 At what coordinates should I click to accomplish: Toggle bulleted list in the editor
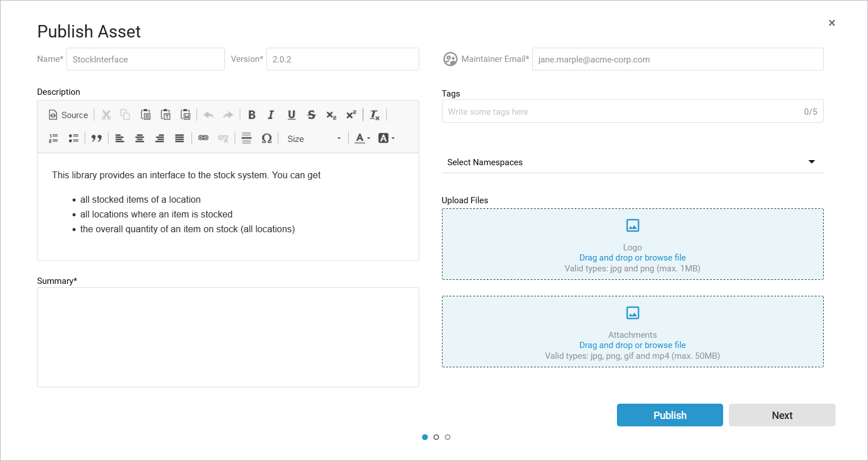[73, 139]
